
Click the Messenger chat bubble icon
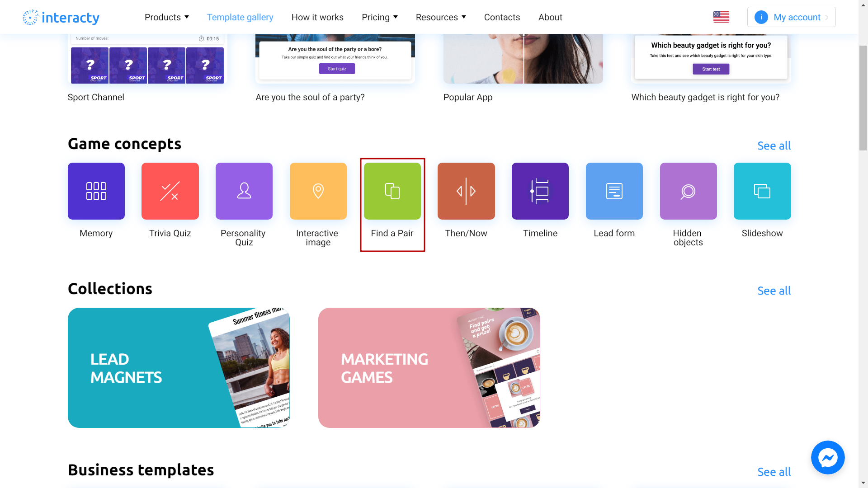(828, 458)
